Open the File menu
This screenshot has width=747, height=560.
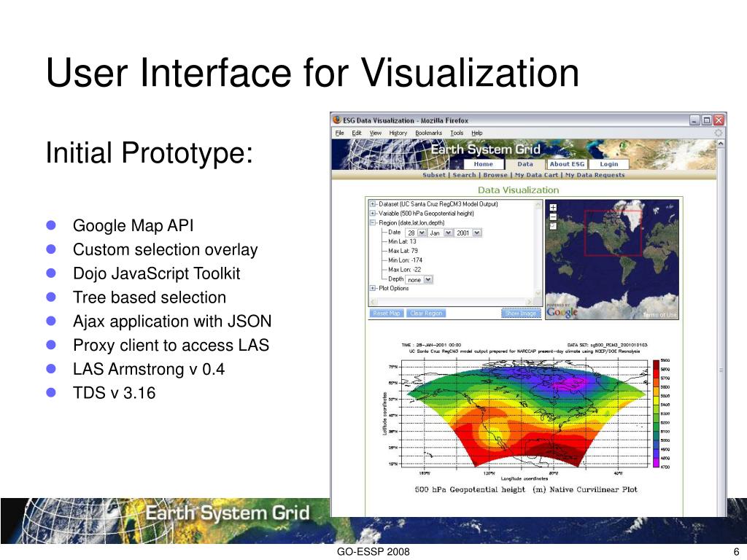pyautogui.click(x=340, y=133)
